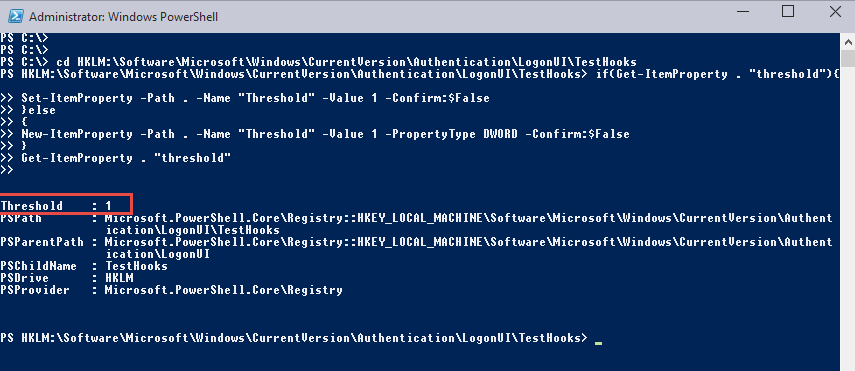Click the vertical scrollbar track below thumb
Viewport: 855px width, 371px height.
(x=848, y=218)
